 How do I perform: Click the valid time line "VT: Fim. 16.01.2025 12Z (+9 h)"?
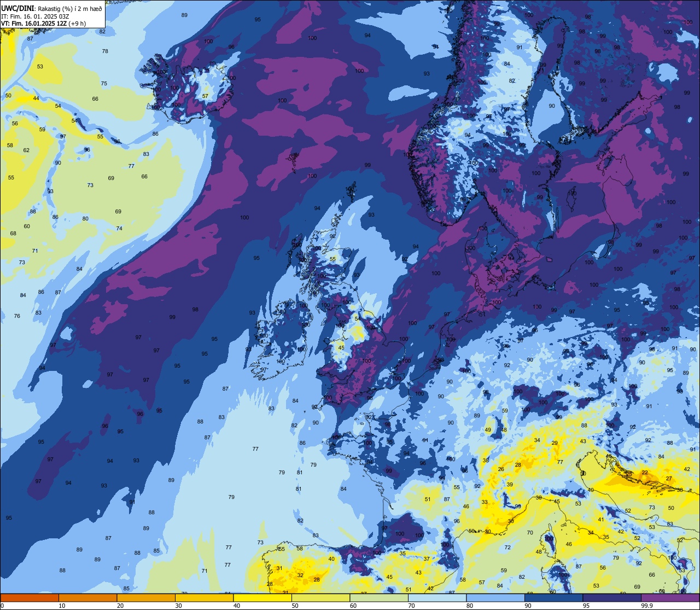pos(43,24)
